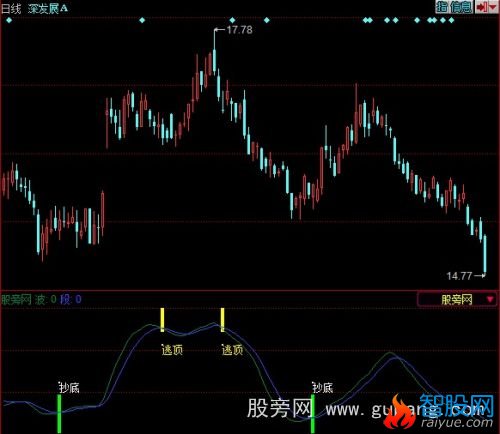Click the first green 抄底 signal bar
Viewport: 500px width, 434px height.
[59, 413]
